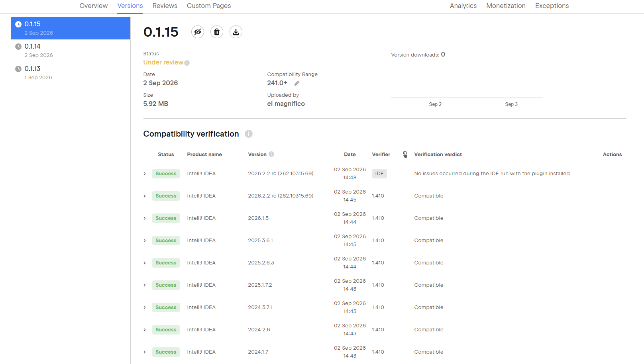Click the Verifier column header
The height and width of the screenshot is (364, 644).
(x=381, y=155)
